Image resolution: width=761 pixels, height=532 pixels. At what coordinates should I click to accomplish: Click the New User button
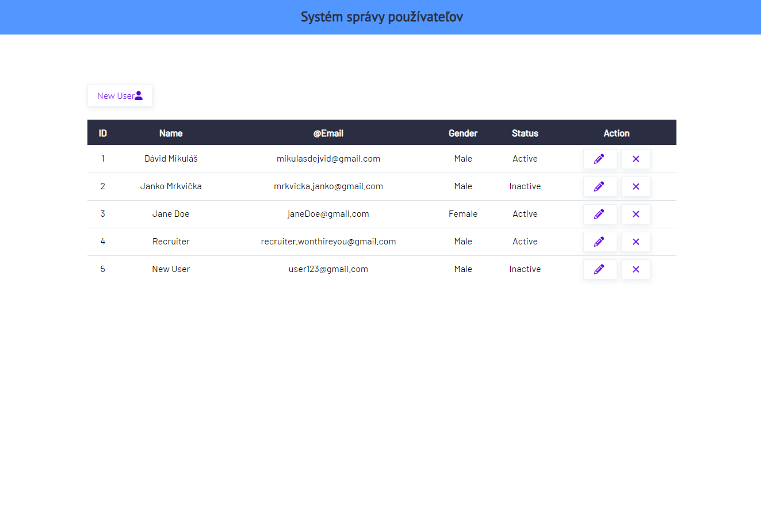pyautogui.click(x=120, y=95)
